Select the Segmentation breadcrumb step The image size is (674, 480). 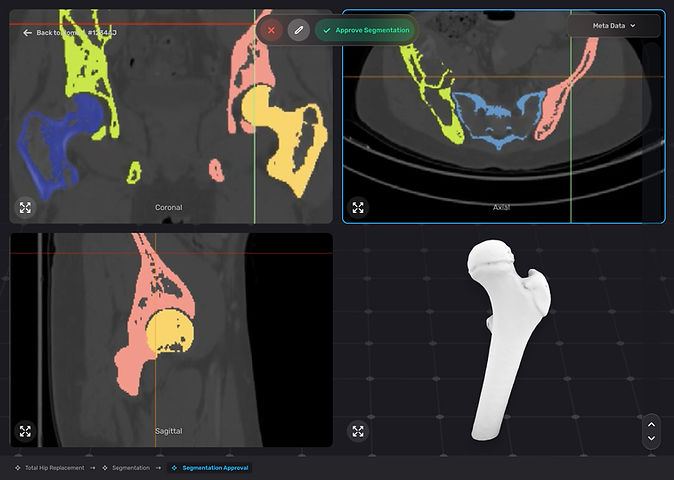[130, 467]
